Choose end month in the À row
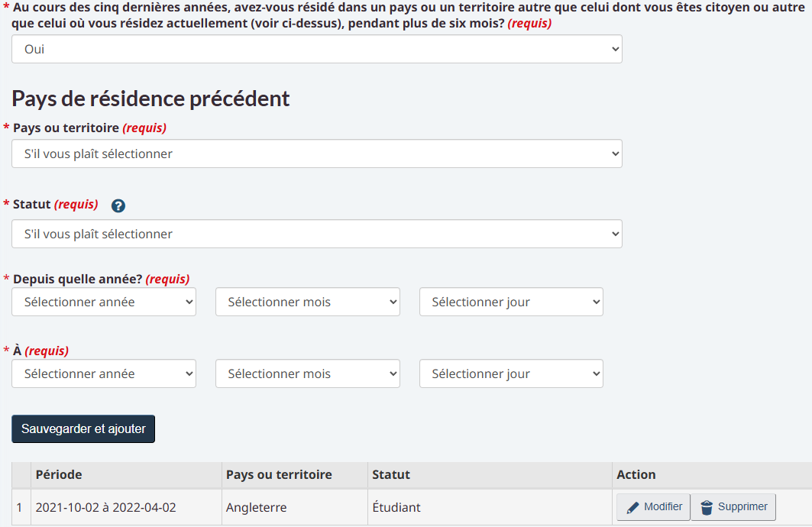 [x=308, y=373]
